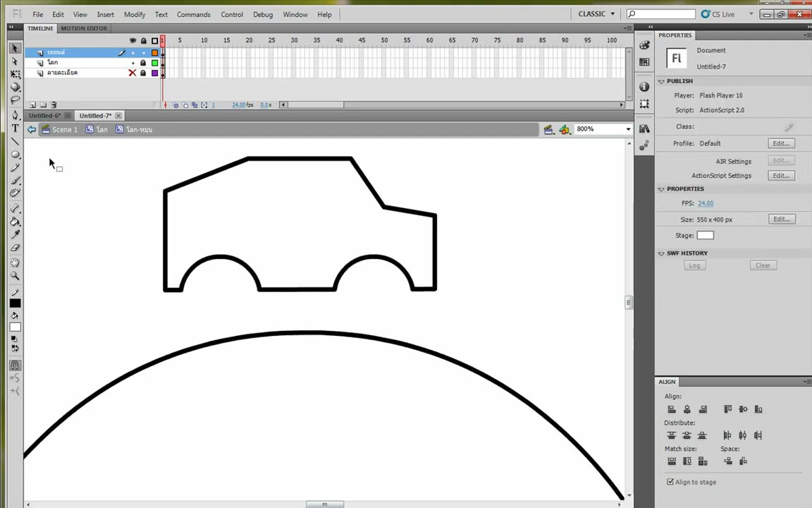Open the Control menu

coord(232,15)
